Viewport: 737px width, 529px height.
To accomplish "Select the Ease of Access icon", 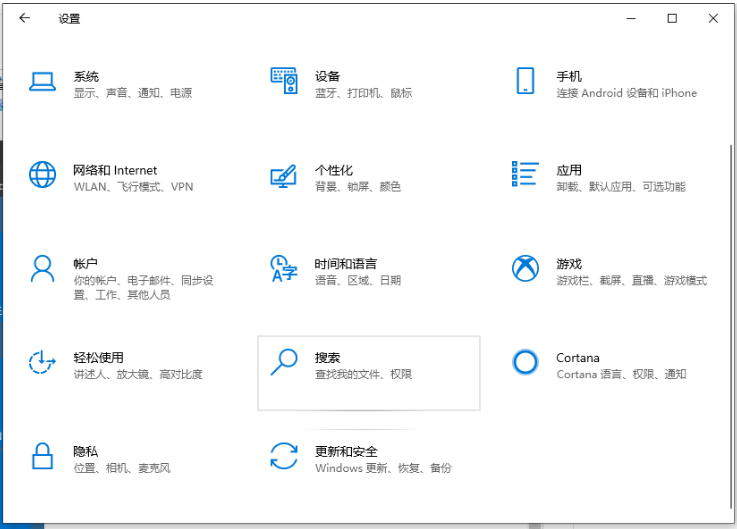I will (42, 362).
